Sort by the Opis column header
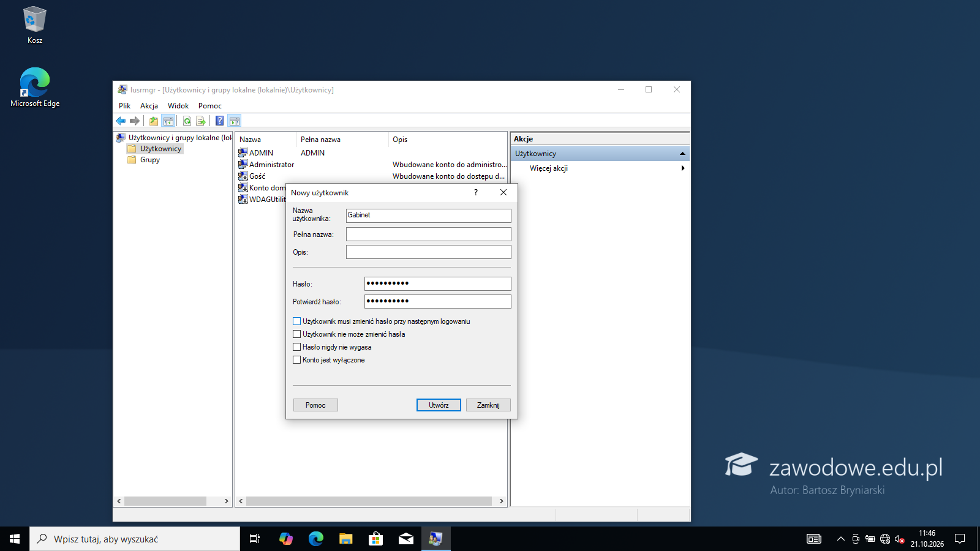980x551 pixels. (x=448, y=140)
